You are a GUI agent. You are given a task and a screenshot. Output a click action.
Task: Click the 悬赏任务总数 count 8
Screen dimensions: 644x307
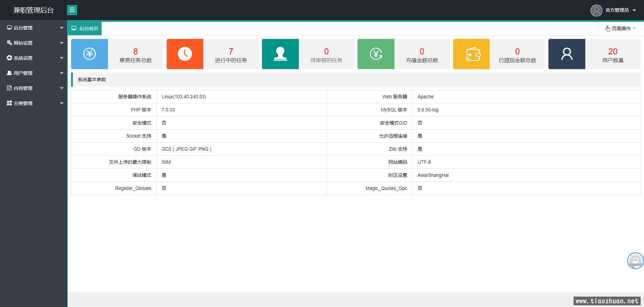136,51
